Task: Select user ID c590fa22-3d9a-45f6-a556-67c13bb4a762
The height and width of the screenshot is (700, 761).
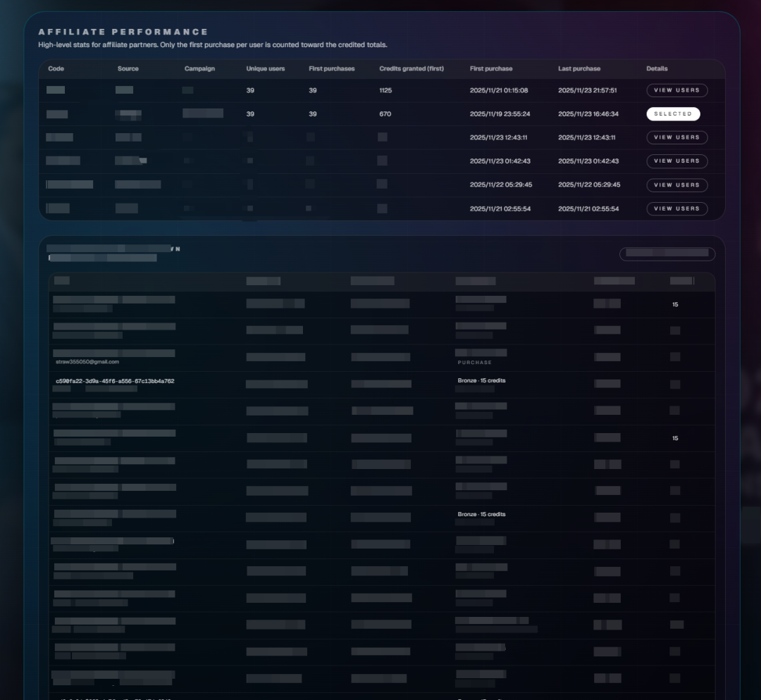Action: (115, 381)
